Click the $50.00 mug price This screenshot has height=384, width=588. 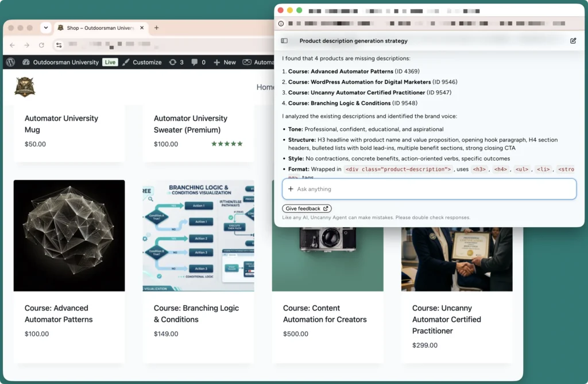point(35,144)
